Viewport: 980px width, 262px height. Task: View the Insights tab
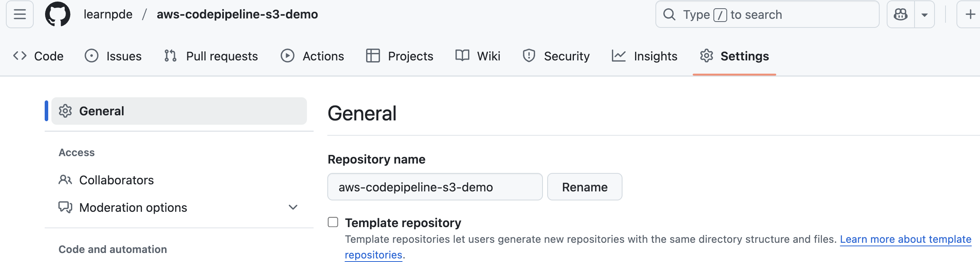(x=644, y=56)
